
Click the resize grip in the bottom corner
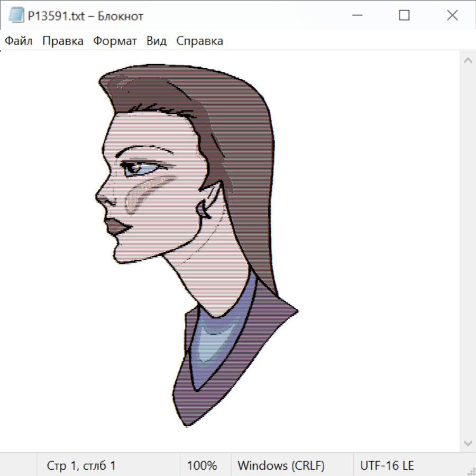(x=470, y=470)
